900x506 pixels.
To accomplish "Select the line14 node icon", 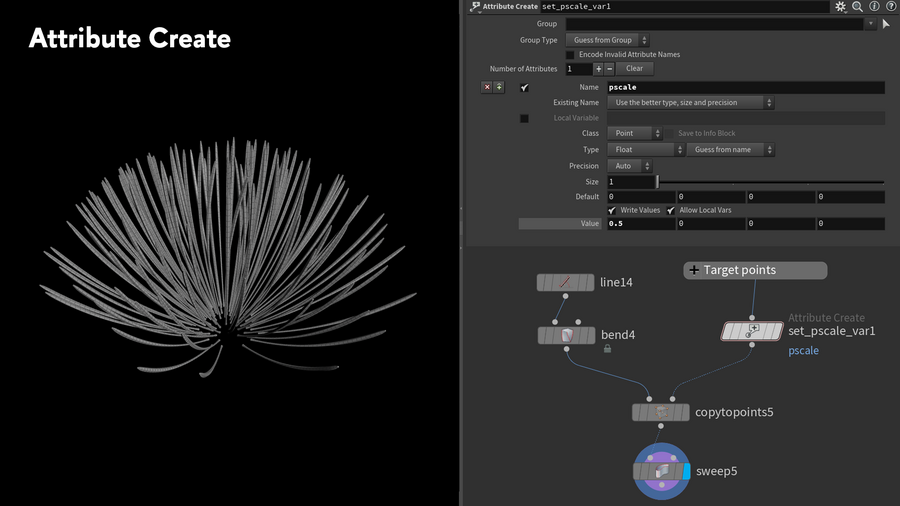I will (565, 283).
